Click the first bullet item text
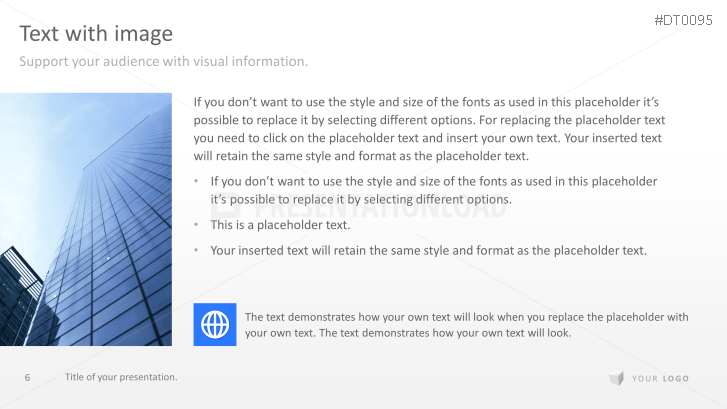The width and height of the screenshot is (727, 409). tap(433, 190)
